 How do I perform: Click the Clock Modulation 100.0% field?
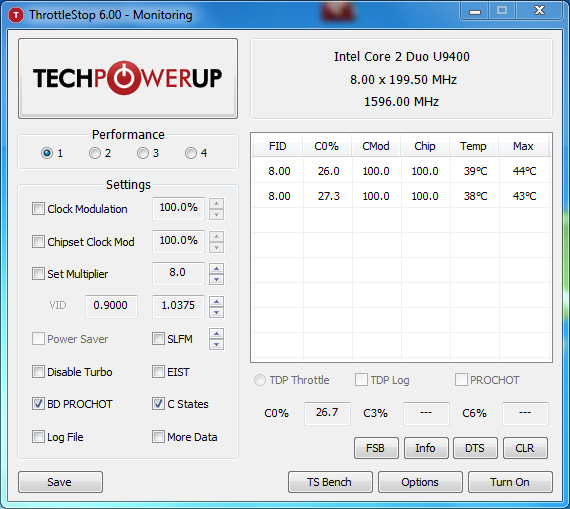point(178,209)
